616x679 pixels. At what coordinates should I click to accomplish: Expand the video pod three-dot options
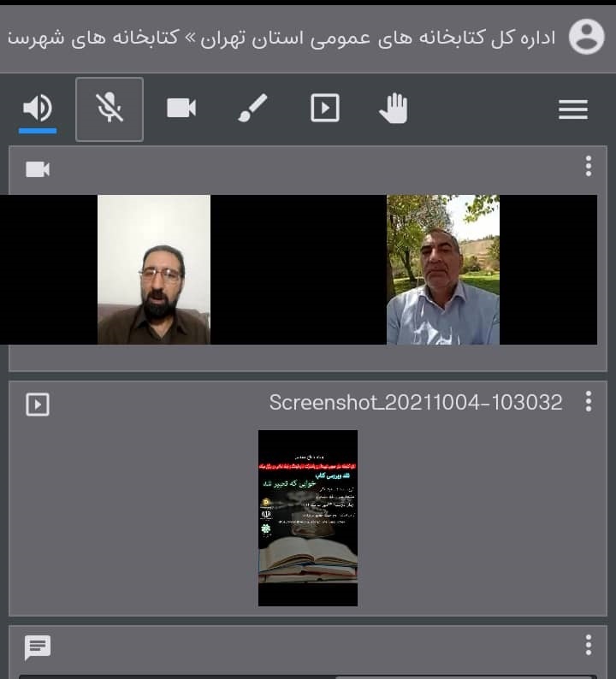tap(588, 166)
